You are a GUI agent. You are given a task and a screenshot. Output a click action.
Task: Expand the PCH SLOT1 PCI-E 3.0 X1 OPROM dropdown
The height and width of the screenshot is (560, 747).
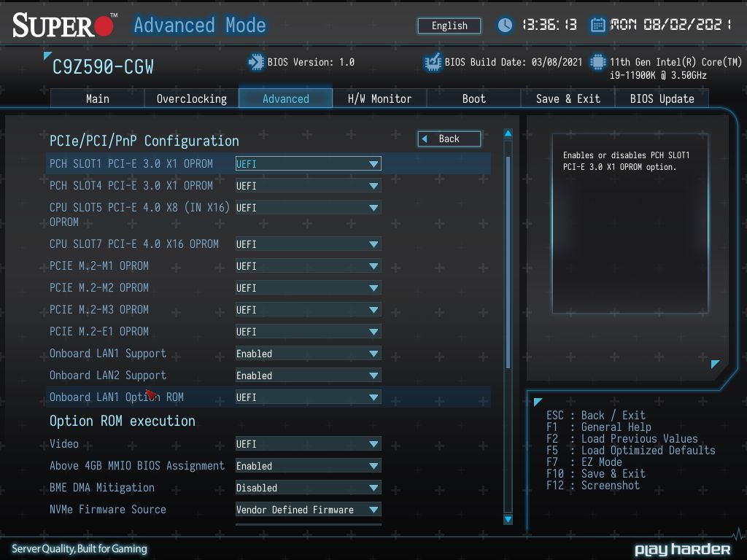tap(309, 164)
